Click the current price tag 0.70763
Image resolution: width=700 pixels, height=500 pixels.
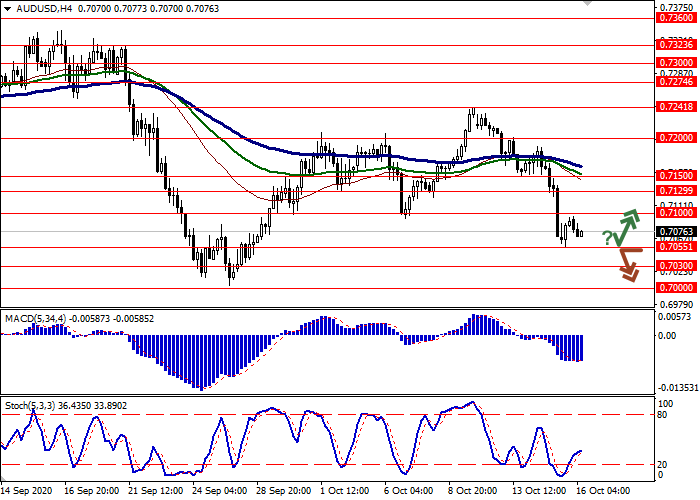click(676, 232)
